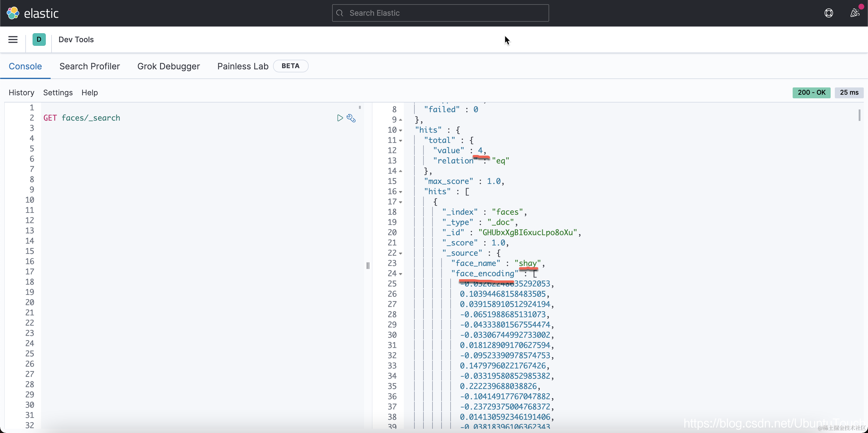
Task: Collapse the "face_encoding" array at line 24
Action: coord(401,274)
